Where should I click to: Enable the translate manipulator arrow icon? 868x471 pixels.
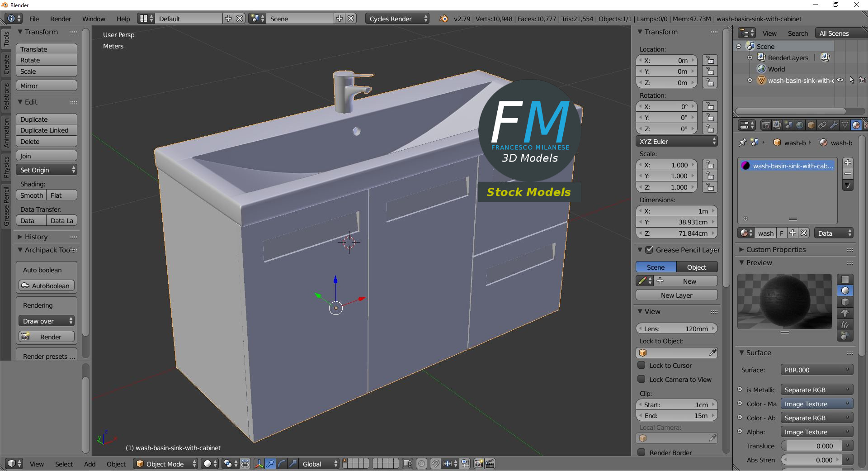click(270, 464)
